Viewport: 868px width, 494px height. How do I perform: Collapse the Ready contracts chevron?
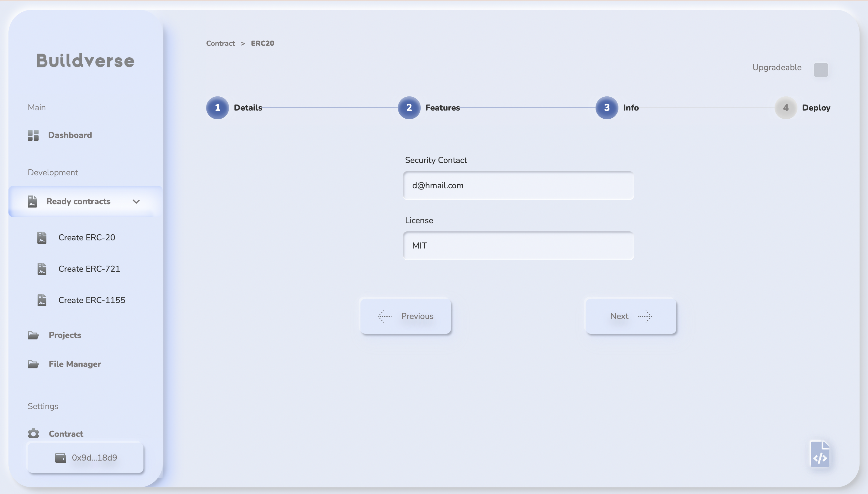[x=136, y=202]
